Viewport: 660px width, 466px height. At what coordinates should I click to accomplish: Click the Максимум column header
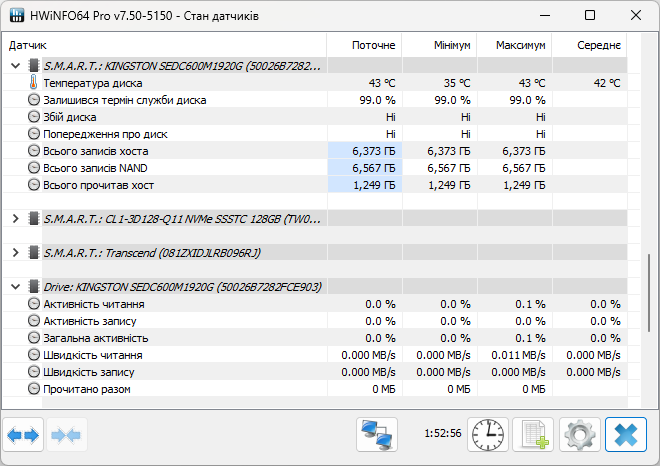pyautogui.click(x=515, y=45)
